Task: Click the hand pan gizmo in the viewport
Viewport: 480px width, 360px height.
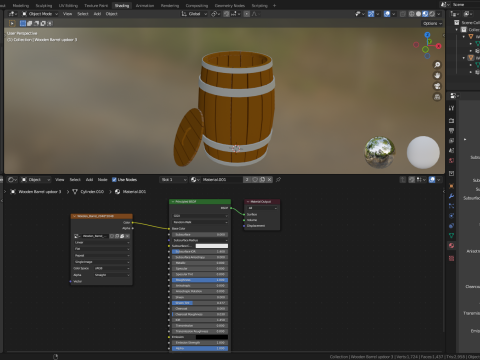Action: [437, 75]
